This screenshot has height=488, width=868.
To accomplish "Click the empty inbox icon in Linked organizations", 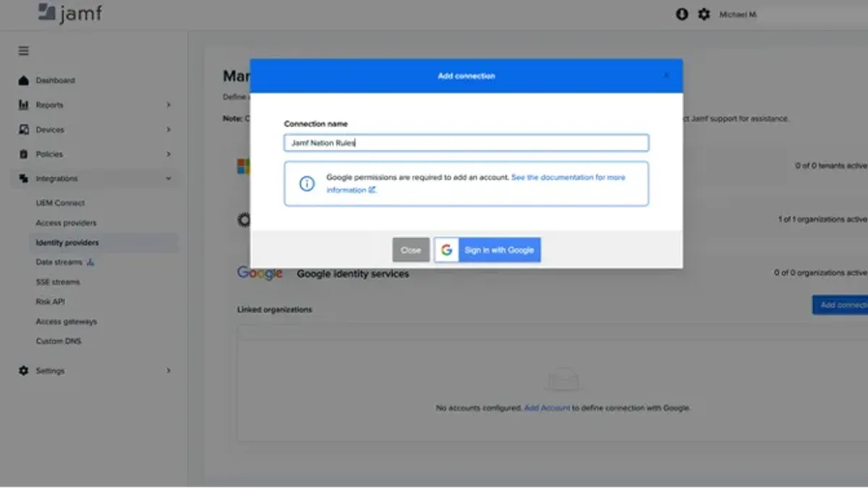I will click(x=563, y=379).
